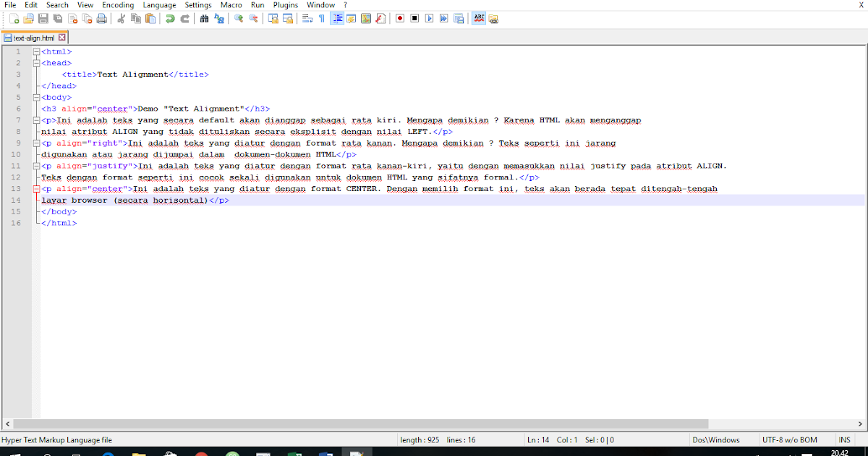Click the X at the menu bar's right end
The height and width of the screenshot is (456, 868).
tap(861, 5)
